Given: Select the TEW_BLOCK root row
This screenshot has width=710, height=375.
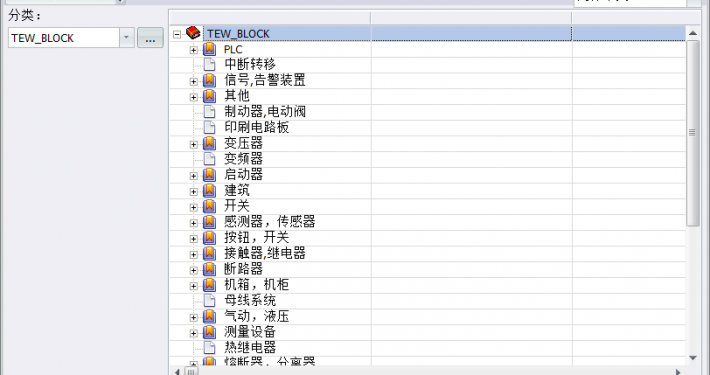Looking at the screenshot, I should pyautogui.click(x=427, y=34).
